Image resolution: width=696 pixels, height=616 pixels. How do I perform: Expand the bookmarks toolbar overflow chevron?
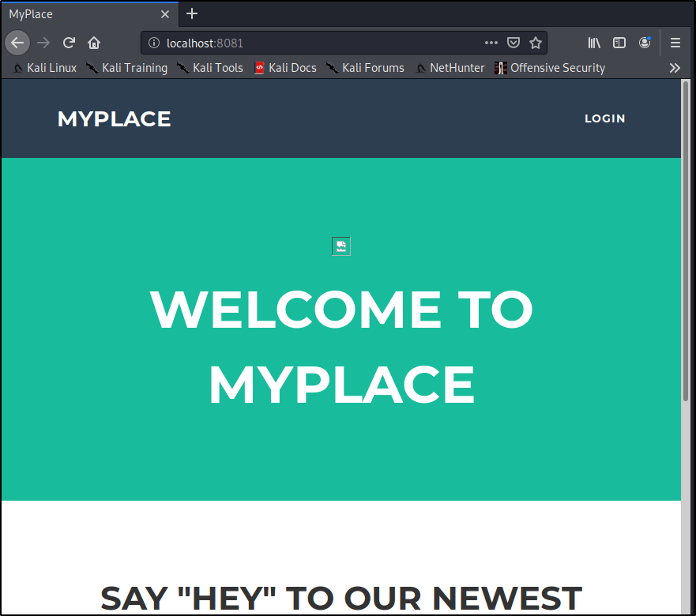[675, 68]
